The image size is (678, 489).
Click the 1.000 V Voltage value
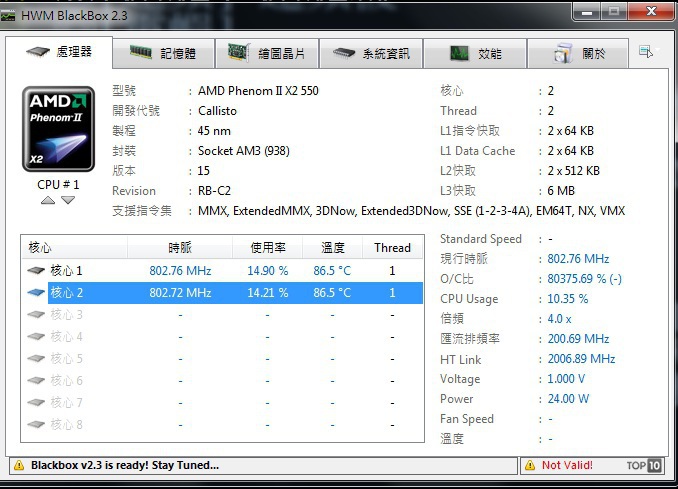566,379
